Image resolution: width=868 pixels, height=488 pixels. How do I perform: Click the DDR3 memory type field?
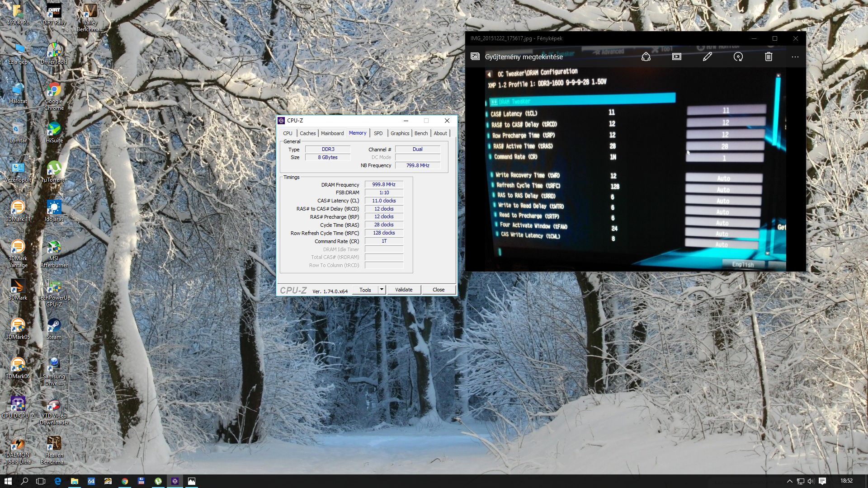click(x=328, y=149)
